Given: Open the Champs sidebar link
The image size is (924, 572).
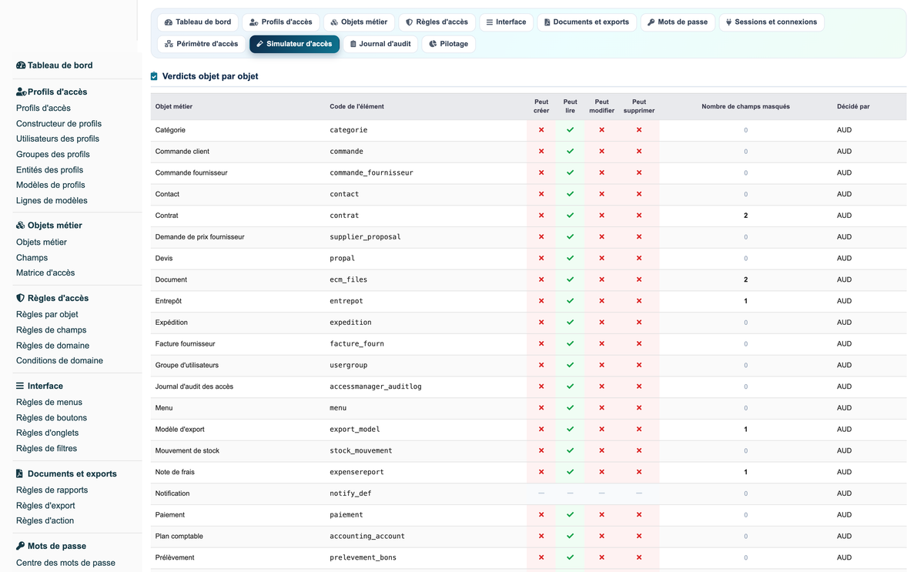Looking at the screenshot, I should pyautogui.click(x=32, y=258).
